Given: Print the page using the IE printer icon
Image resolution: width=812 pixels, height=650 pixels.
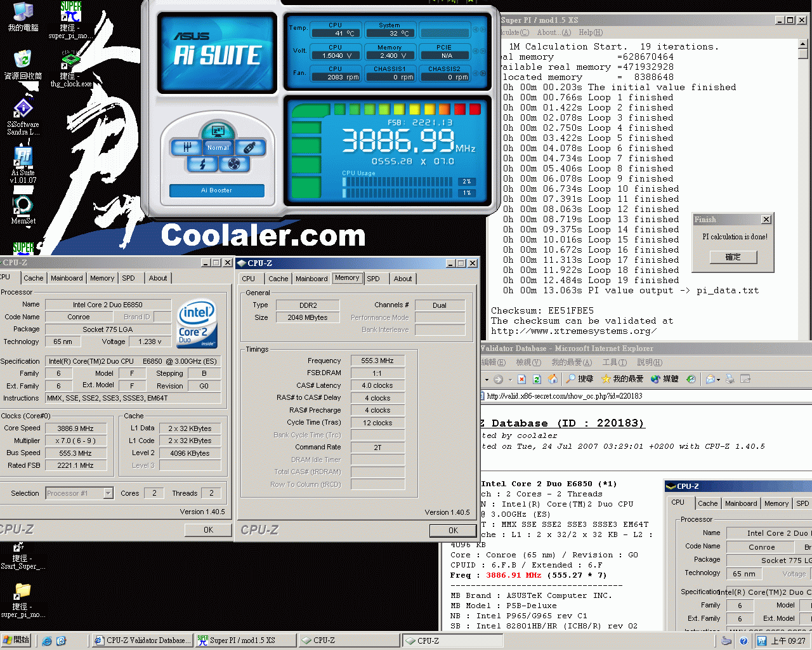Looking at the screenshot, I should click(730, 379).
